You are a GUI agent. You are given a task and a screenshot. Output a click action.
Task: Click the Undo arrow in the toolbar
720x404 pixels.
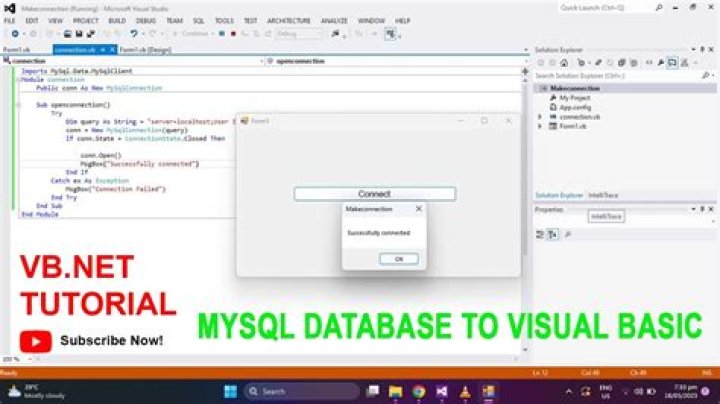134,34
